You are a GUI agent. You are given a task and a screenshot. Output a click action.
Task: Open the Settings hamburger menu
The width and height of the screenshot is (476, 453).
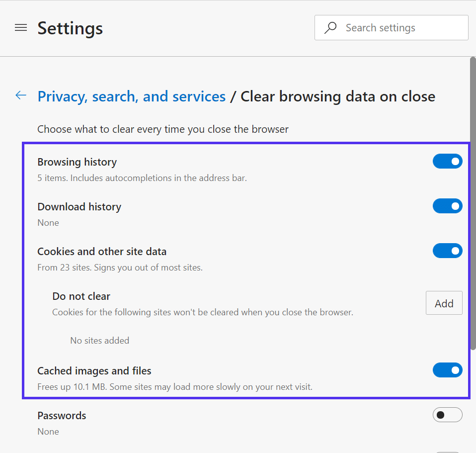pyautogui.click(x=21, y=28)
